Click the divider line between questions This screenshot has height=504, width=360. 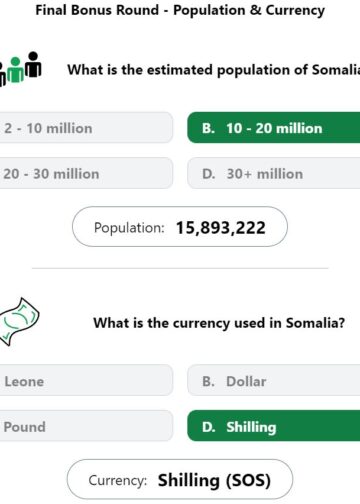point(180,268)
